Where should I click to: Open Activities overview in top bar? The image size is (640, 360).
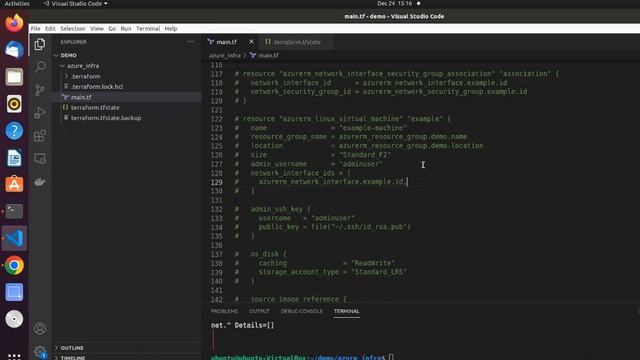pyautogui.click(x=17, y=4)
